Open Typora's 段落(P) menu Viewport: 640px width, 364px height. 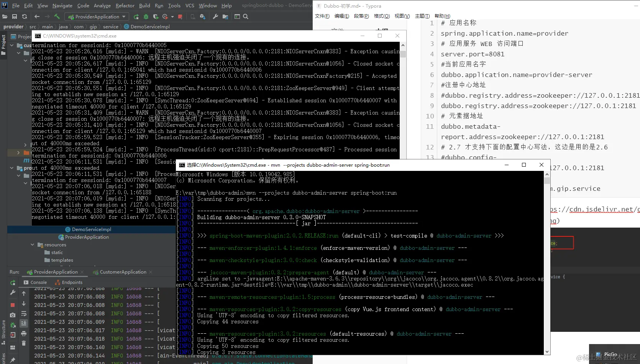[361, 16]
